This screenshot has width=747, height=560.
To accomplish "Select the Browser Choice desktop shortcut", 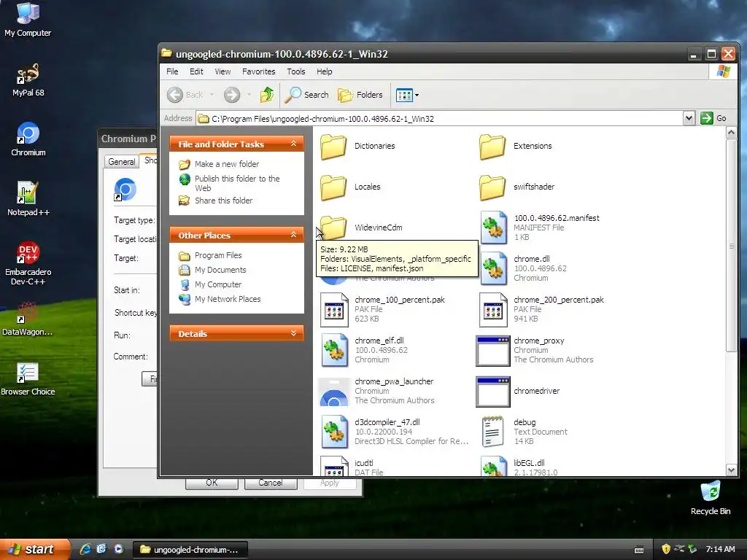I will click(28, 379).
